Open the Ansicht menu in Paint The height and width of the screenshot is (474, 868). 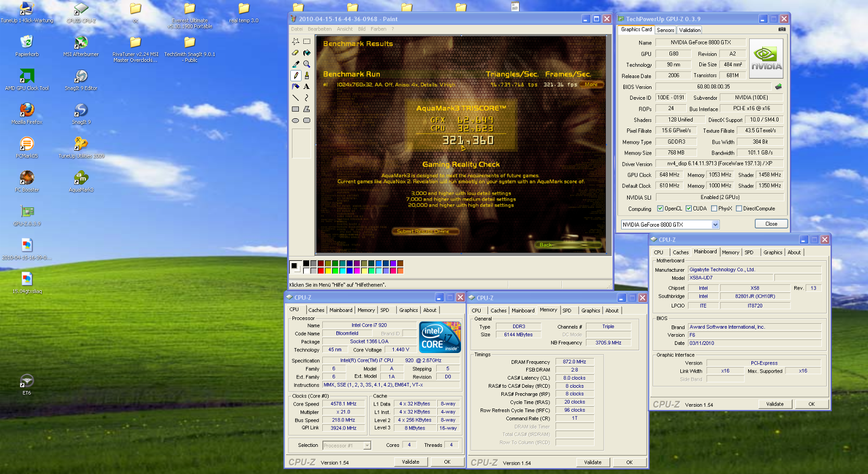pos(344,29)
